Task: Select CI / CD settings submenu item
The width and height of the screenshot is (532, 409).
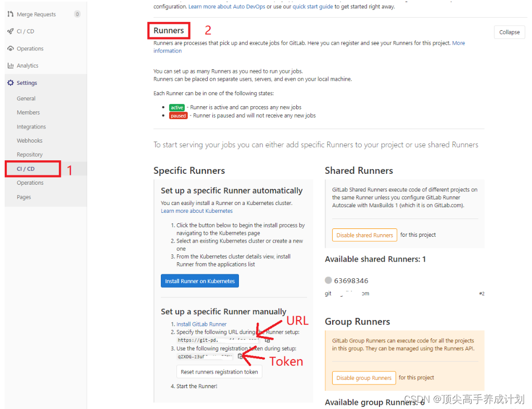Action: click(26, 169)
